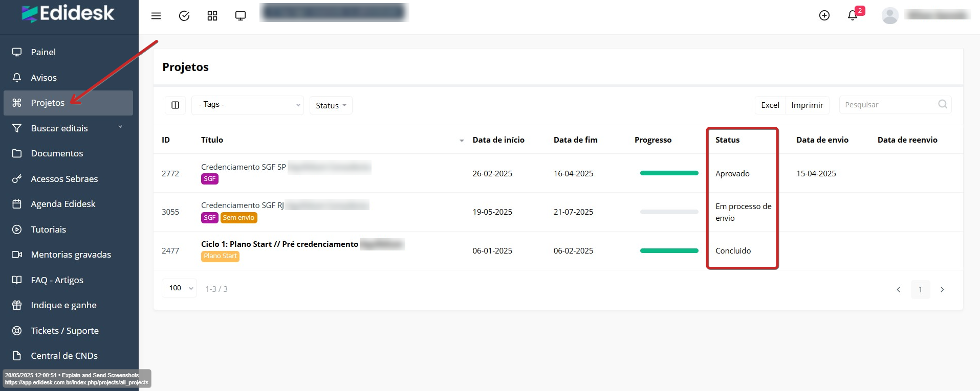Click the Imprimir button
980x391 pixels.
[807, 105]
